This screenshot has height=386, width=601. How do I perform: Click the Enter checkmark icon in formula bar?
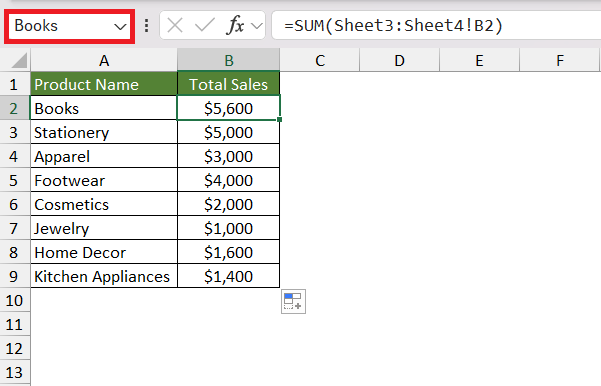coord(205,26)
